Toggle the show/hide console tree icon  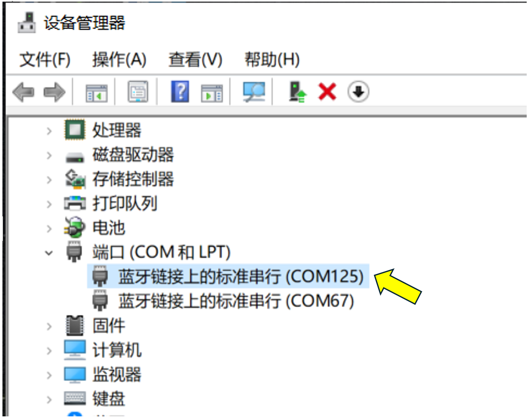(96, 93)
